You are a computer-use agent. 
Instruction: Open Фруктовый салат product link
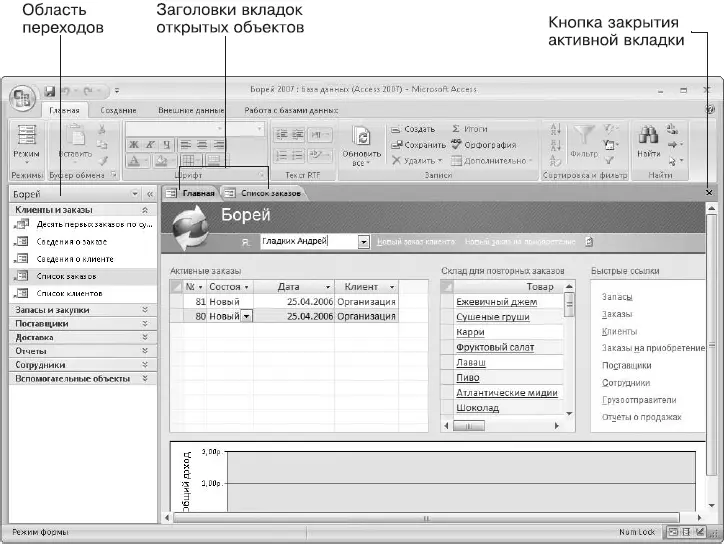tap(495, 347)
